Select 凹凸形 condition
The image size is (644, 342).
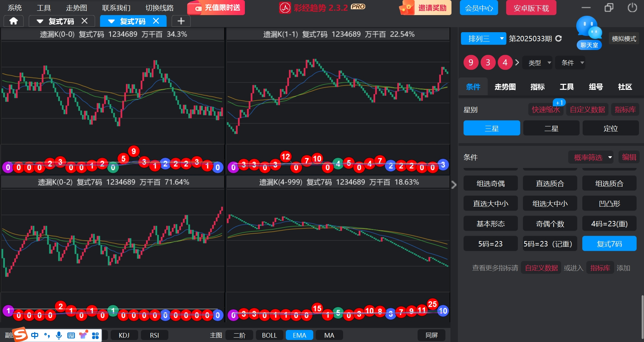pyautogui.click(x=609, y=204)
